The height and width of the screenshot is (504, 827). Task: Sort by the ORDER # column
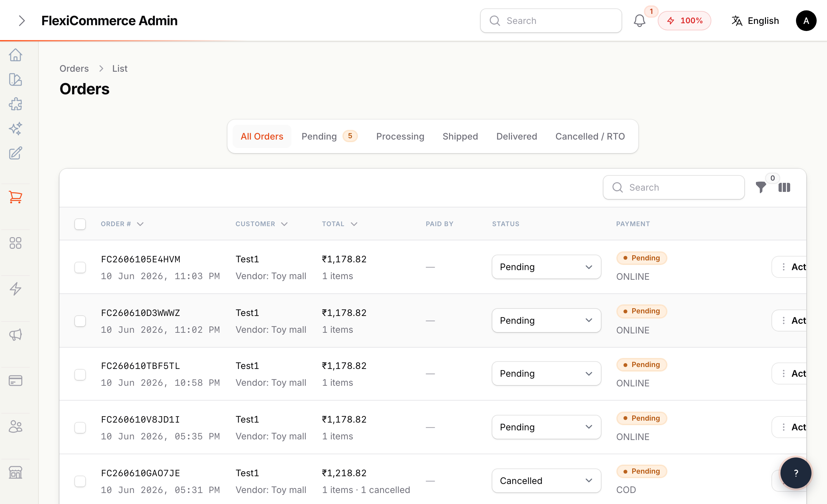pyautogui.click(x=122, y=224)
